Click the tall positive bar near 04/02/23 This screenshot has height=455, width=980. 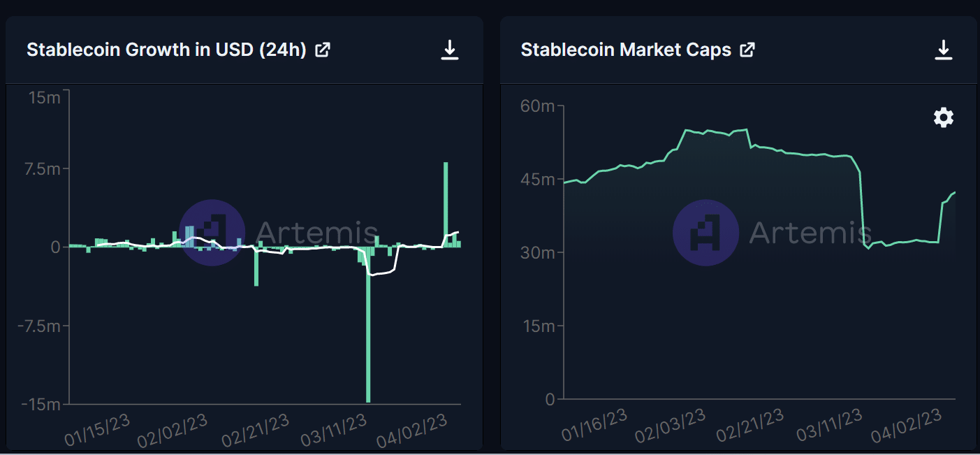click(446, 203)
